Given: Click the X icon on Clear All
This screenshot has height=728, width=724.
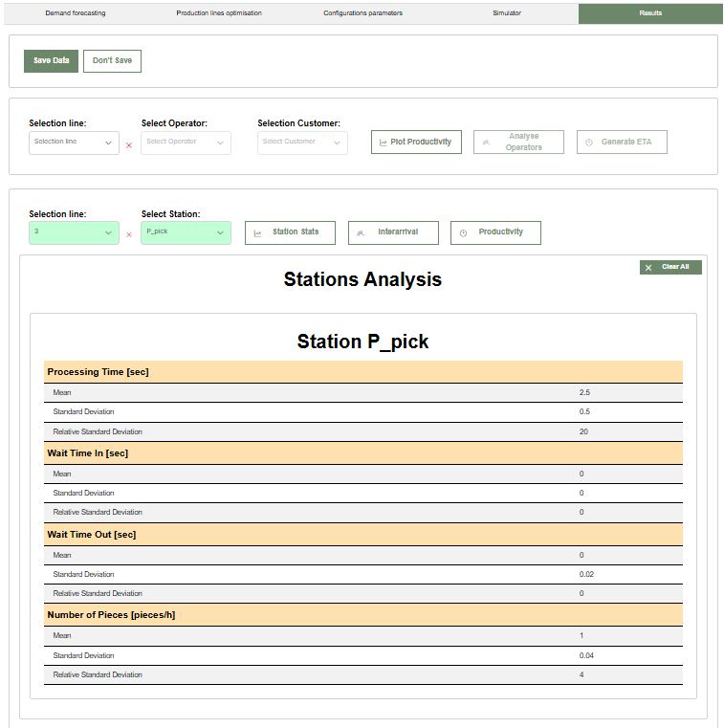Looking at the screenshot, I should click(x=648, y=268).
